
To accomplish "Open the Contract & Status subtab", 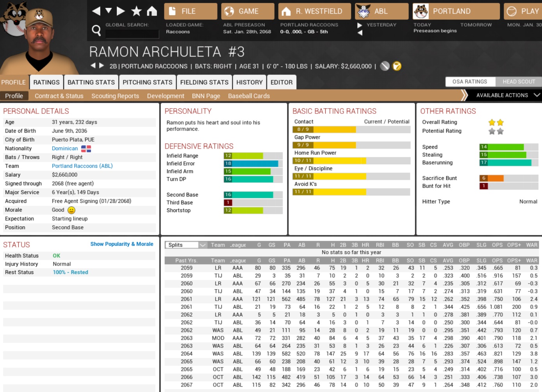I will click(x=59, y=96).
